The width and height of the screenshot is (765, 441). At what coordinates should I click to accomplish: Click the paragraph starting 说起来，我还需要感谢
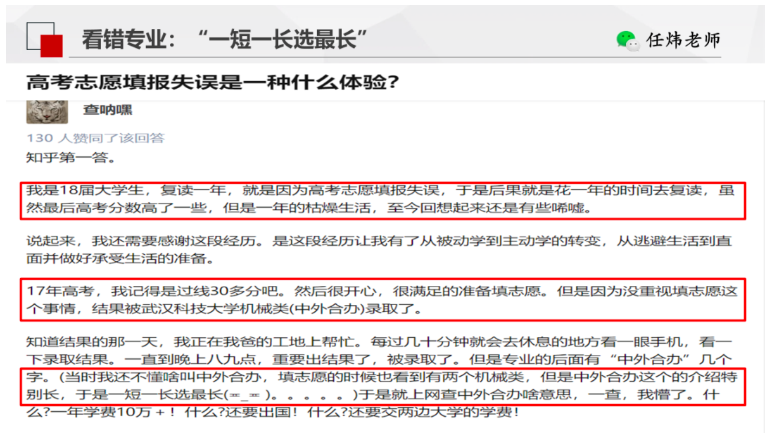(379, 249)
